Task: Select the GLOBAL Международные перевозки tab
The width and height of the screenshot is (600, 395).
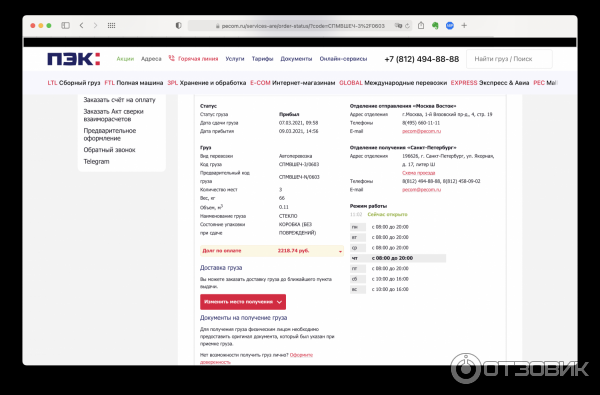Action: (393, 83)
